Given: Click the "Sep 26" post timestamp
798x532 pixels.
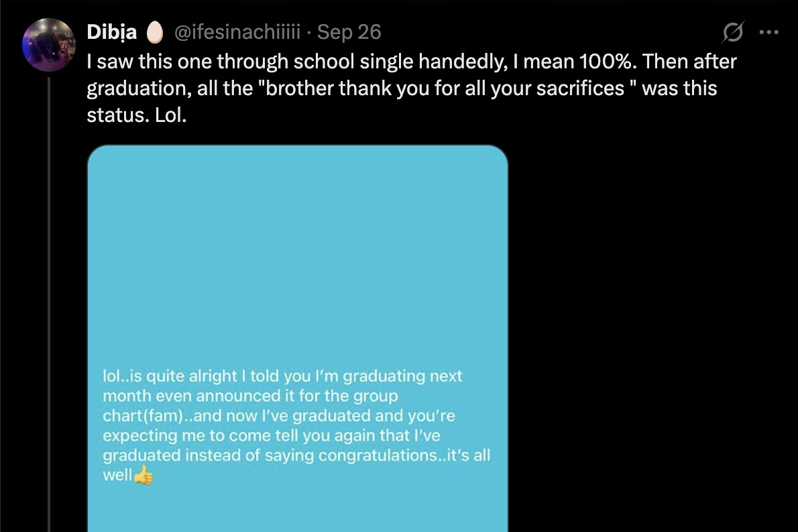Looking at the screenshot, I should 349,31.
